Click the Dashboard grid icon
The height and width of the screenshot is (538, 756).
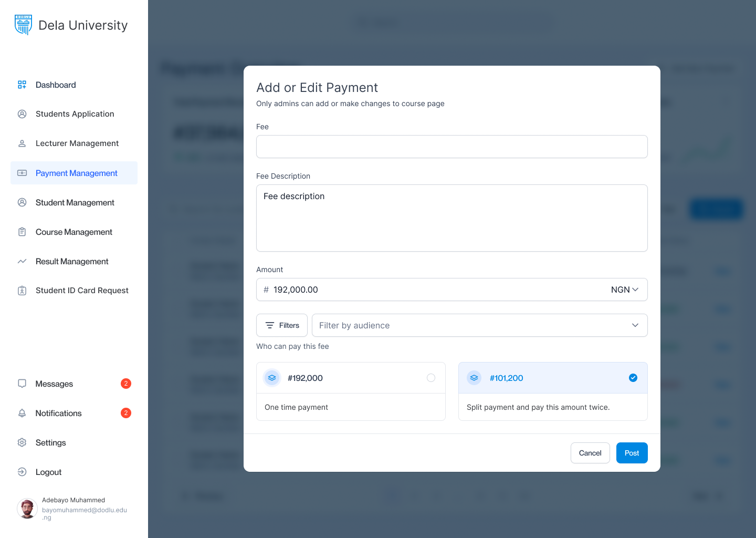22,85
